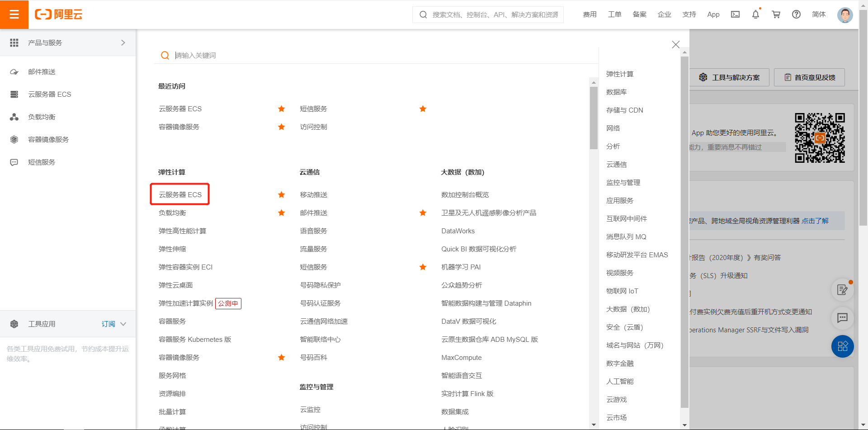Open the 简体 language dropdown
The height and width of the screenshot is (430, 868).
[x=819, y=14]
